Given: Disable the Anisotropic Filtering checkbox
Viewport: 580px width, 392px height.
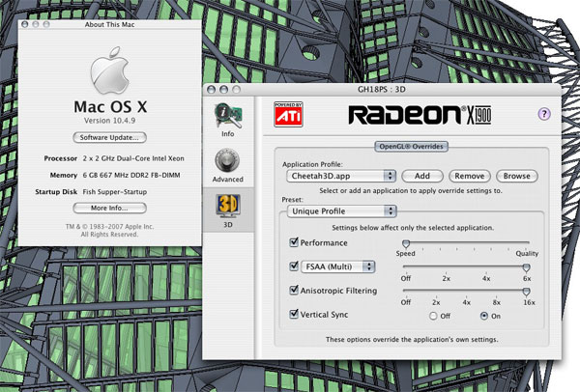Looking at the screenshot, I should 294,290.
